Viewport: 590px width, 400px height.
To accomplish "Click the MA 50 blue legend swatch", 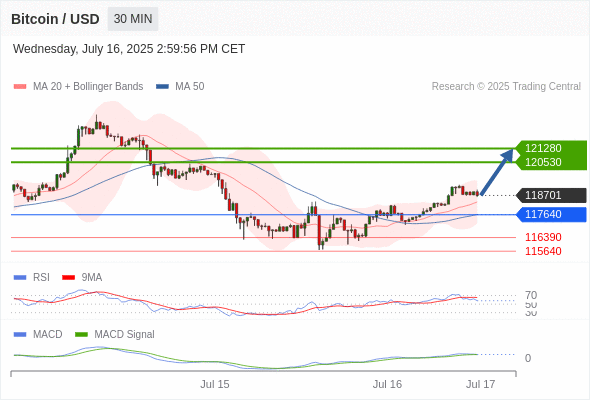I will (x=162, y=87).
